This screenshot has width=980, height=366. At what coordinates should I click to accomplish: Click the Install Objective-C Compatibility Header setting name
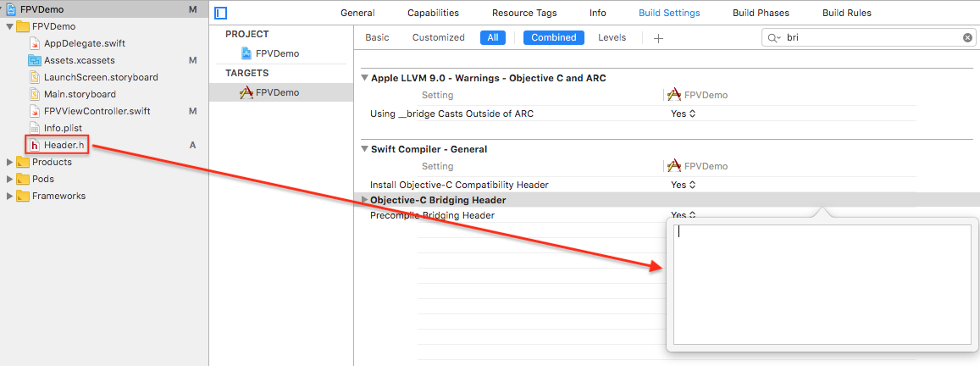(x=459, y=186)
